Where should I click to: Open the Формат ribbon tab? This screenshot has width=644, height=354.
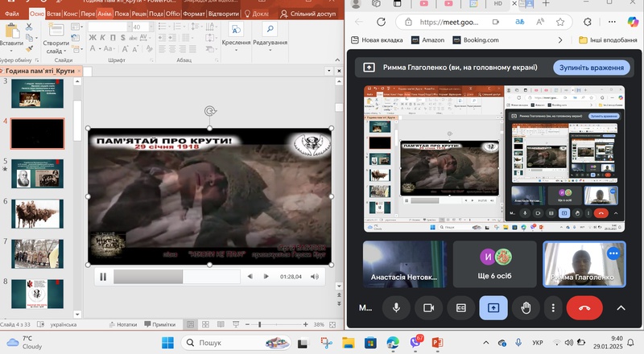pyautogui.click(x=194, y=14)
